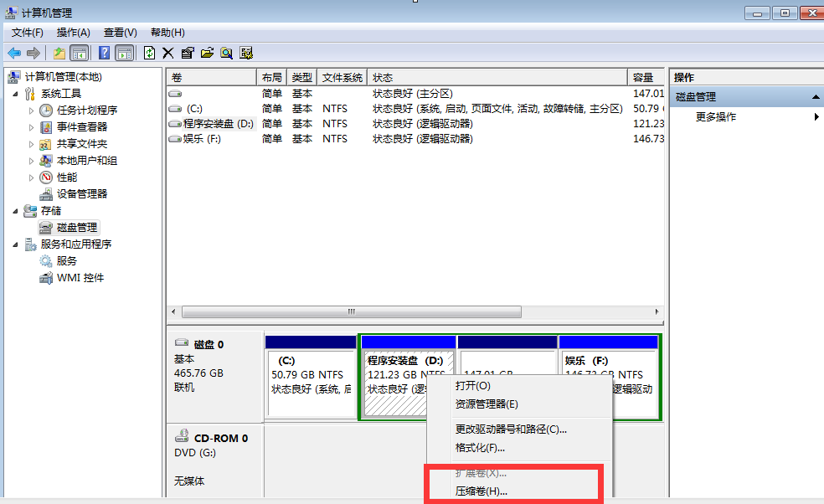Click the magnifier search toolbar icon
824x504 pixels.
point(226,53)
